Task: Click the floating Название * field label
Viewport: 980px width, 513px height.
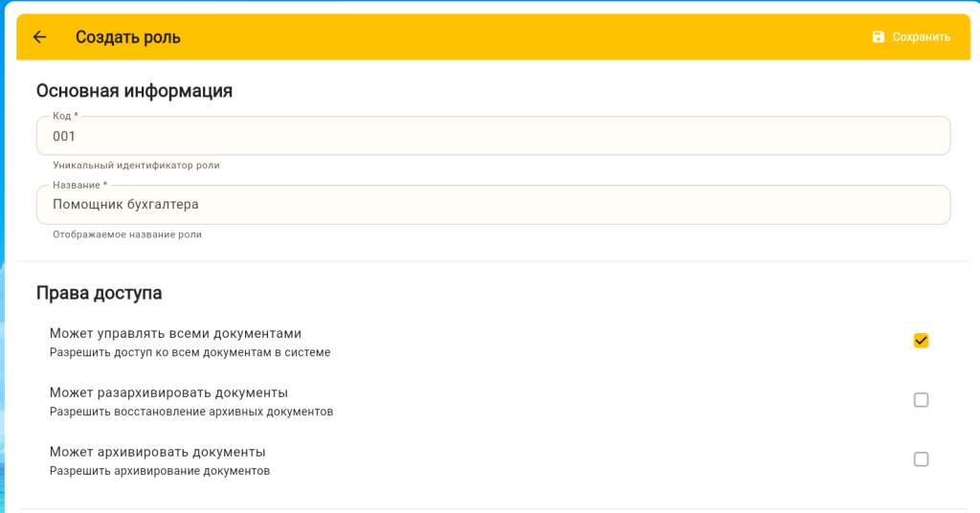Action: click(x=79, y=185)
